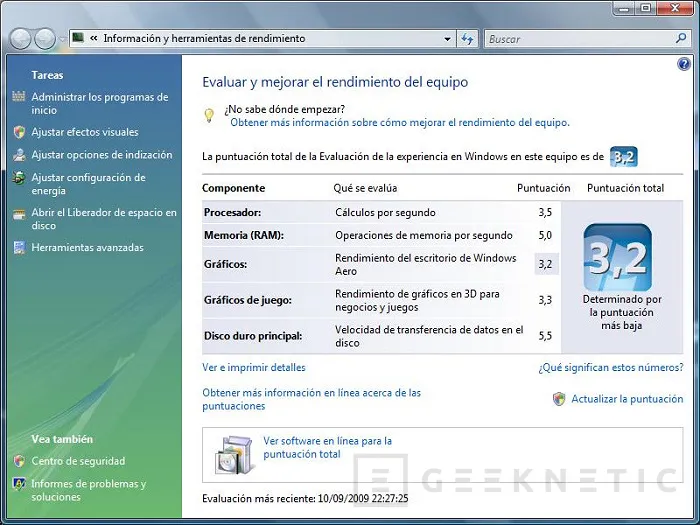The width and height of the screenshot is (700, 525).
Task: Click the Forward navigation arrow button
Action: [x=45, y=39]
